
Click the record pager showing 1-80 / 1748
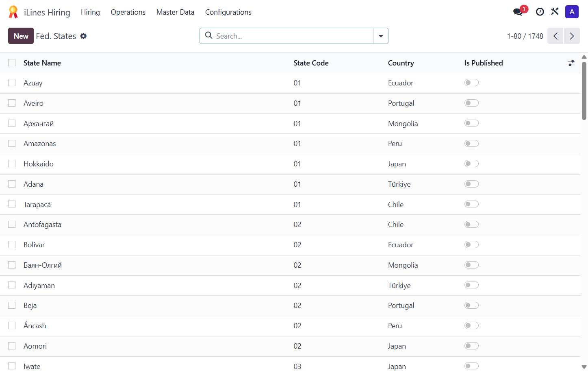click(525, 36)
